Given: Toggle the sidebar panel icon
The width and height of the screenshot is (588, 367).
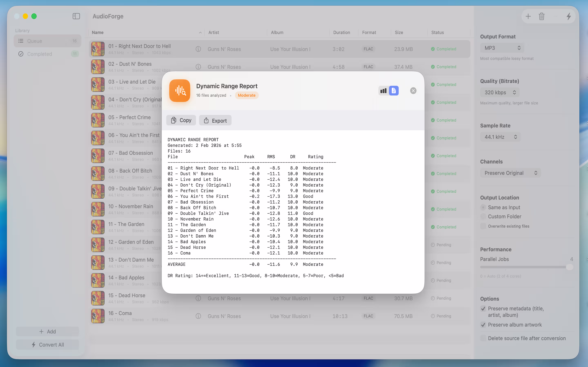Looking at the screenshot, I should tap(76, 16).
